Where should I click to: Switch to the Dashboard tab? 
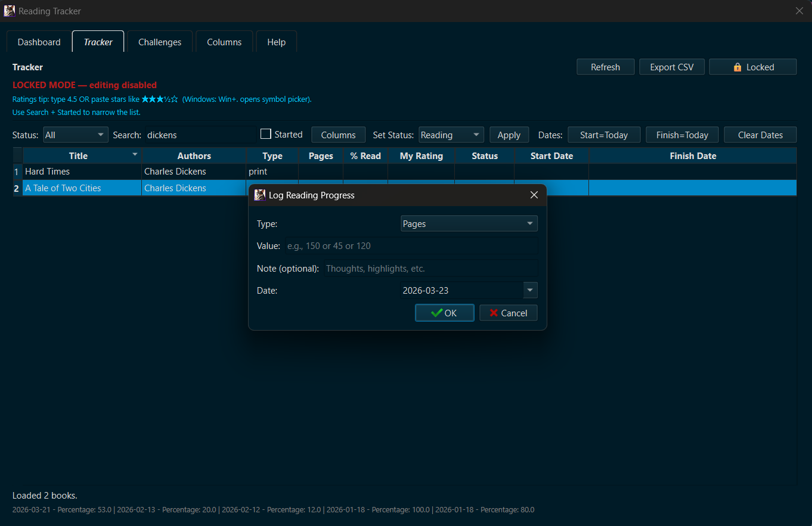pyautogui.click(x=39, y=42)
